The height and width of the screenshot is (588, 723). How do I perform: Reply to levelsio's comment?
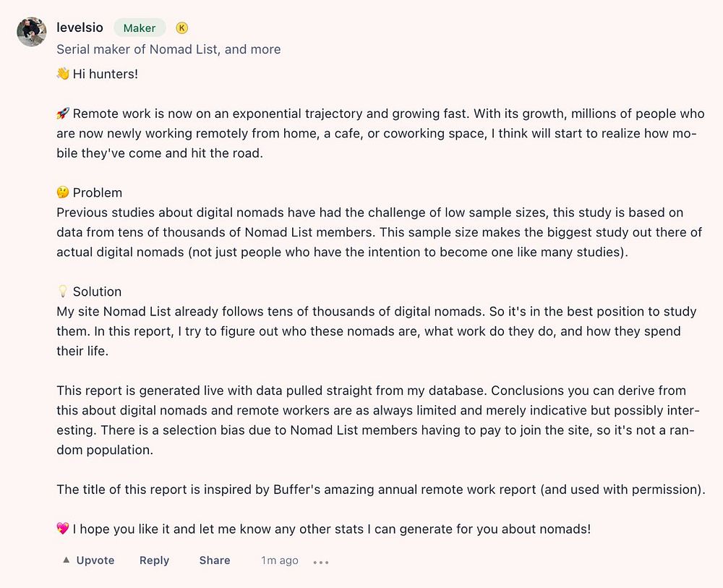coord(154,561)
